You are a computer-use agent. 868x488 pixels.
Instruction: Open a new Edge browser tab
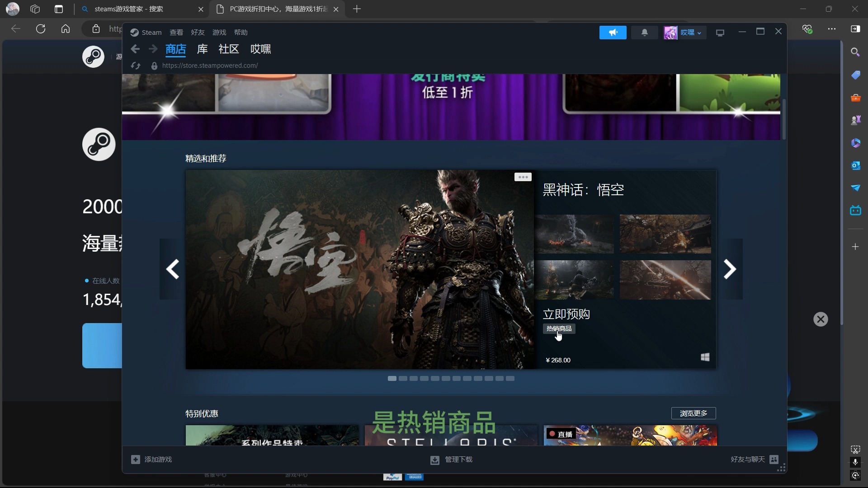[357, 9]
